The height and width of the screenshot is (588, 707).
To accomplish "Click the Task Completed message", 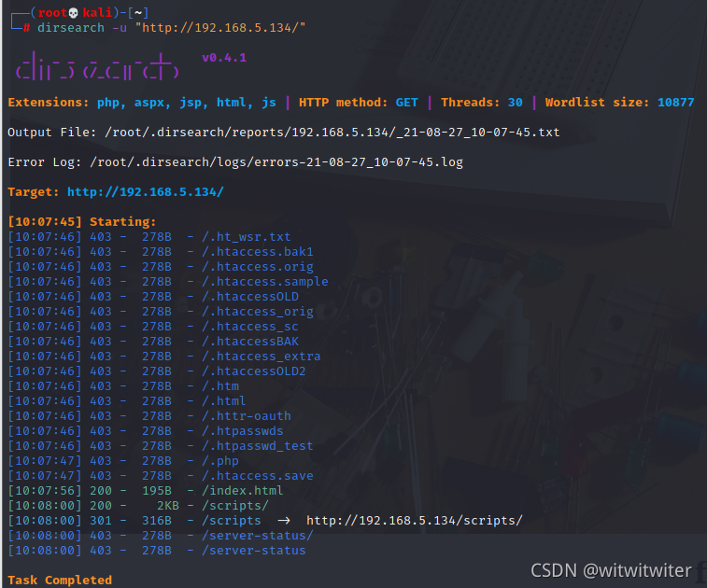I will pos(60,580).
